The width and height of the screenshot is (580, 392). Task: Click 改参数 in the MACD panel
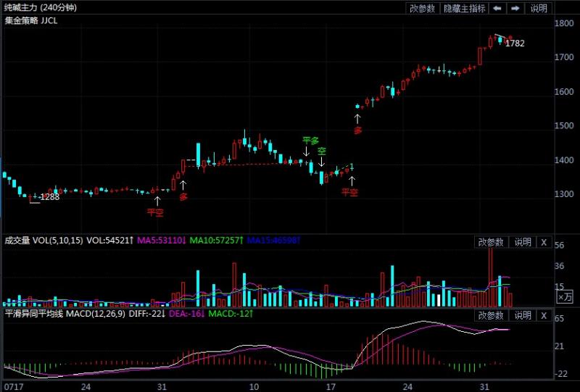491,315
